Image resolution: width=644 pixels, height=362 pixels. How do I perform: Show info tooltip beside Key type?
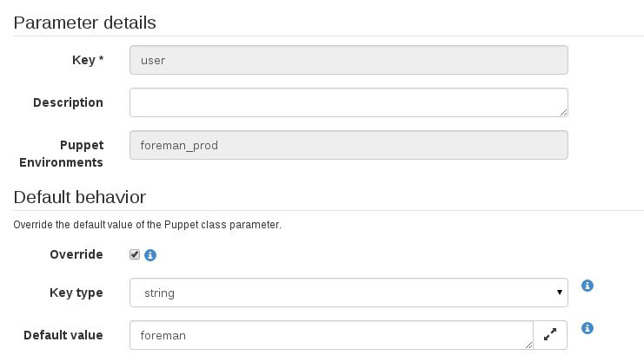(588, 286)
